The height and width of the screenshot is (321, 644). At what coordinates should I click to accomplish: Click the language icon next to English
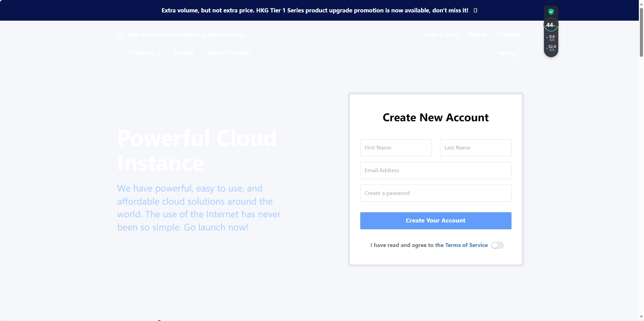point(498,35)
